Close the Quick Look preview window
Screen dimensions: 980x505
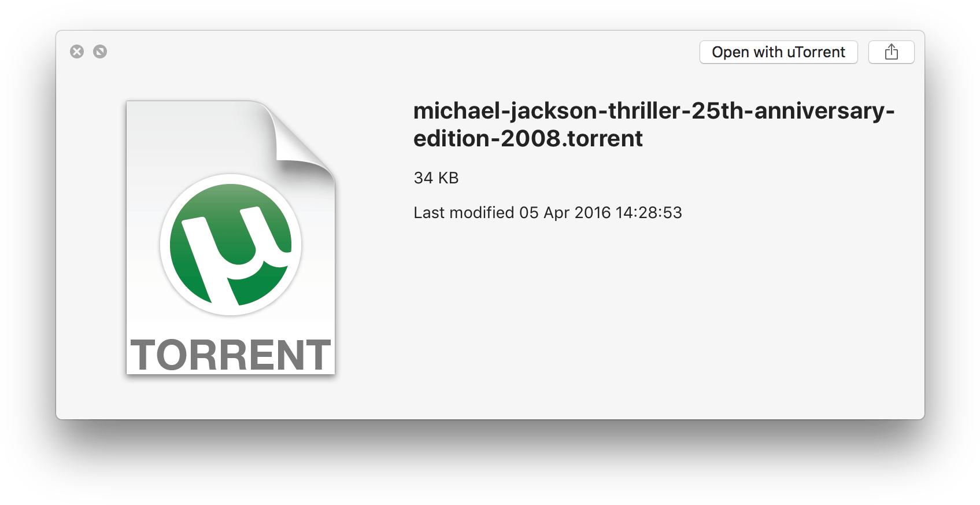pyautogui.click(x=77, y=51)
